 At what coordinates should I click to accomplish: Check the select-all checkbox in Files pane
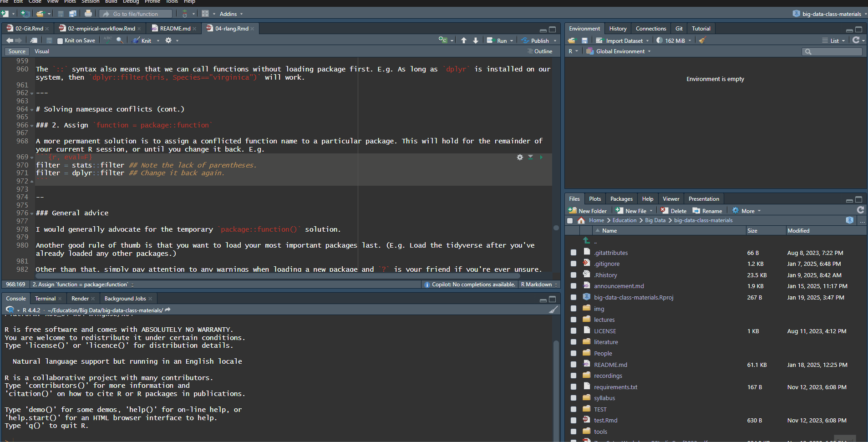570,220
